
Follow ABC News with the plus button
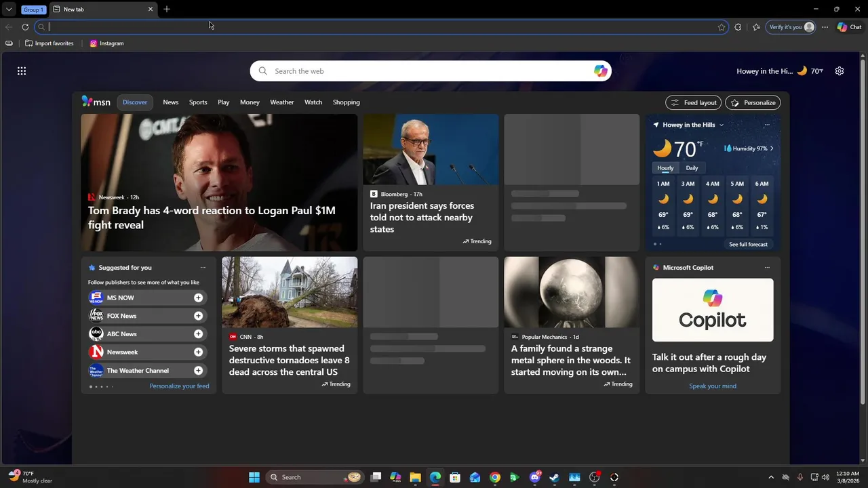198,334
